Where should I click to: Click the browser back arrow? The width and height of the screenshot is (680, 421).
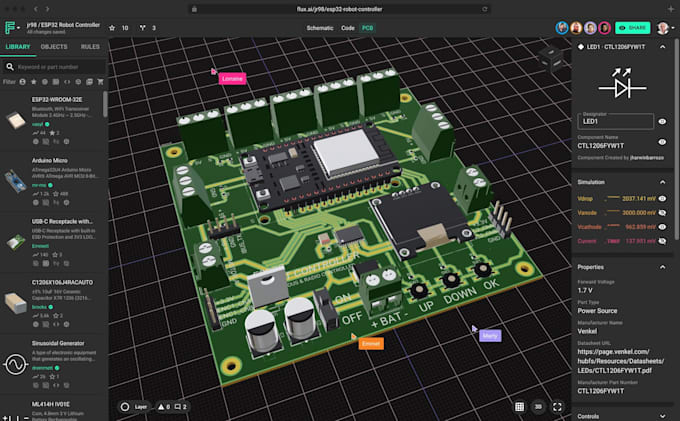point(36,9)
